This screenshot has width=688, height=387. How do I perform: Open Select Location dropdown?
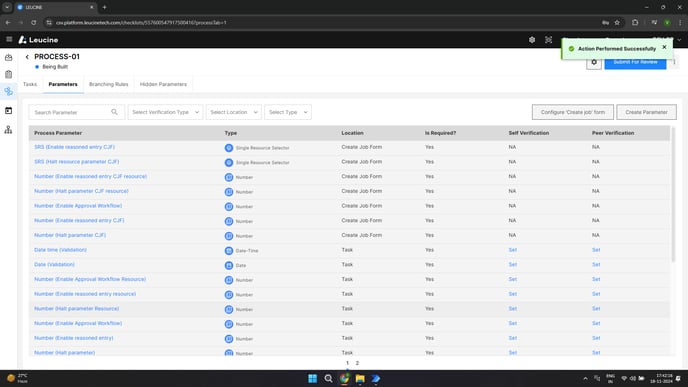(x=233, y=112)
